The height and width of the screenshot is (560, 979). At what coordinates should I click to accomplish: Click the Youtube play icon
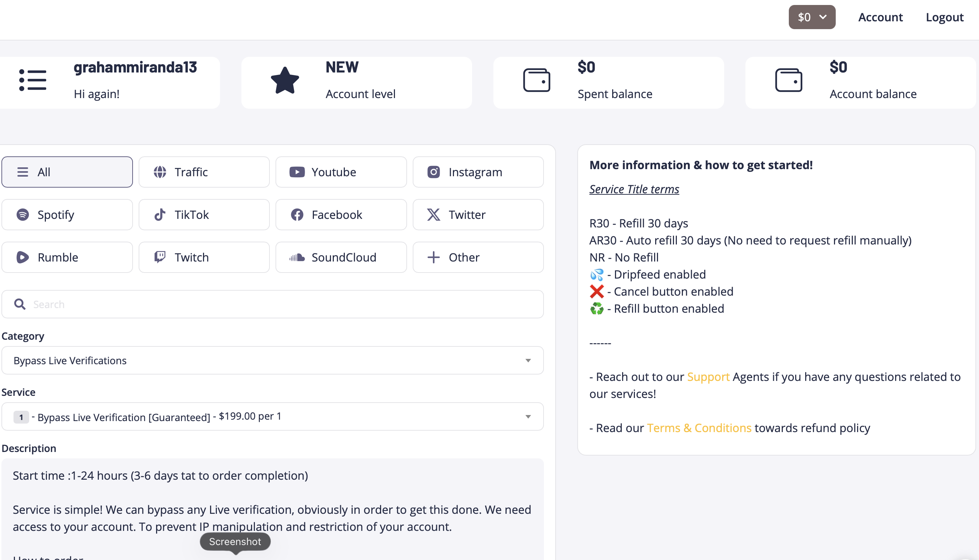click(297, 172)
